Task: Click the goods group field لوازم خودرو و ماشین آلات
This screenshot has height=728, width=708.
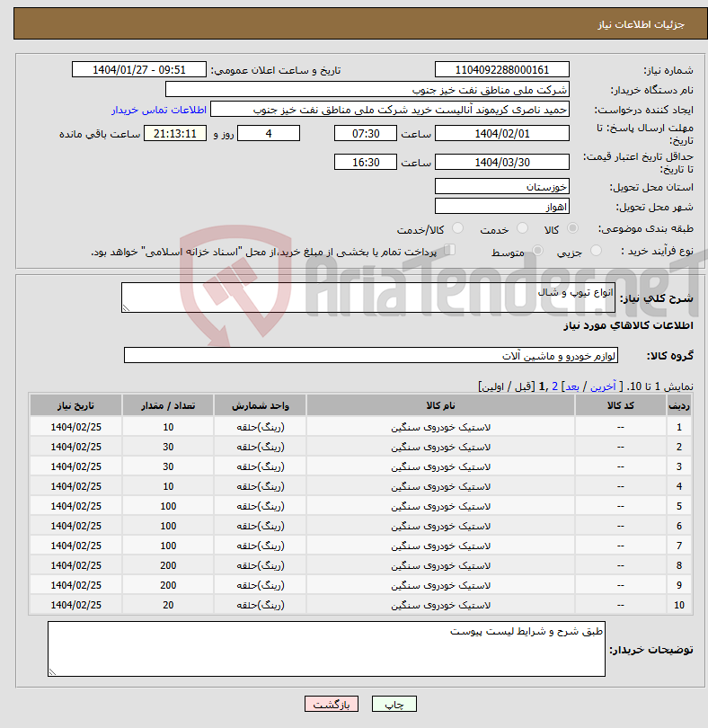Action: 371,356
